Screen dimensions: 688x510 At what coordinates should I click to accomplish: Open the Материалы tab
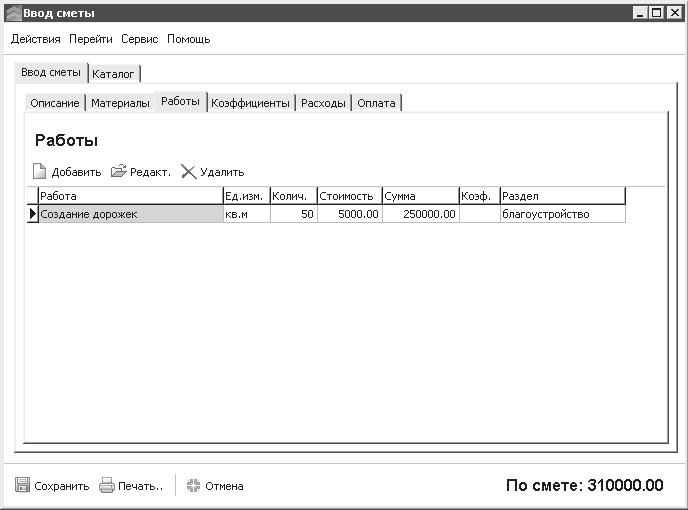(120, 103)
